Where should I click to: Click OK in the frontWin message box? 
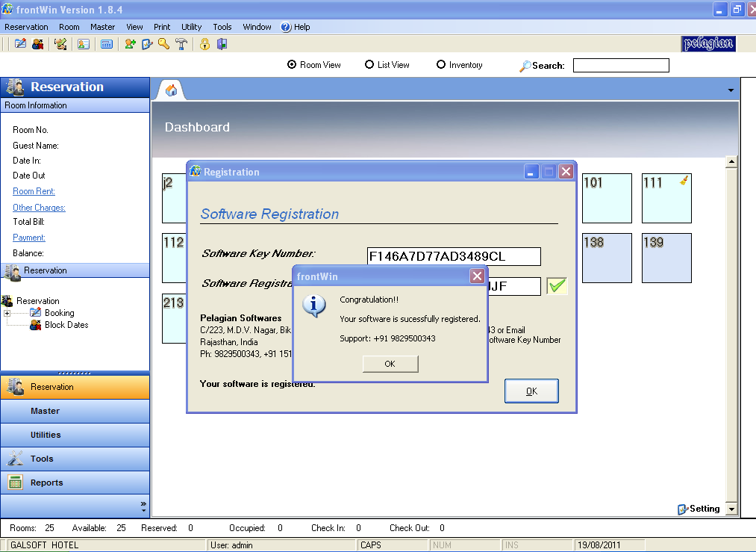click(390, 364)
